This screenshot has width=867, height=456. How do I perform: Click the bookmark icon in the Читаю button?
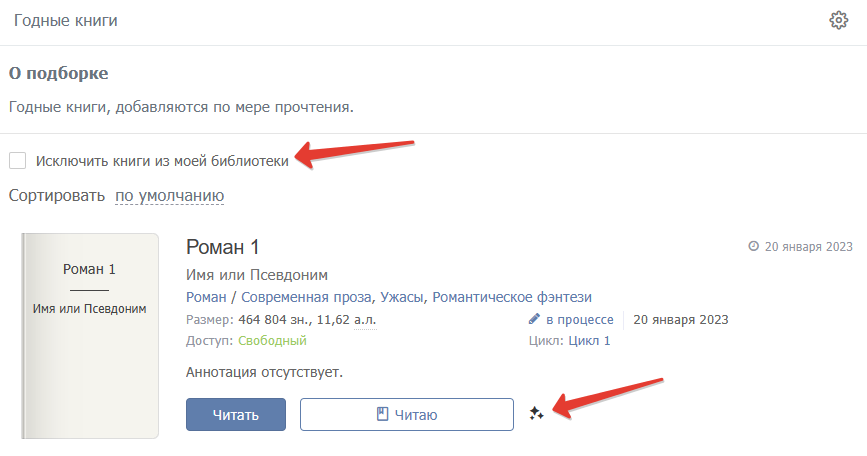coord(382,414)
